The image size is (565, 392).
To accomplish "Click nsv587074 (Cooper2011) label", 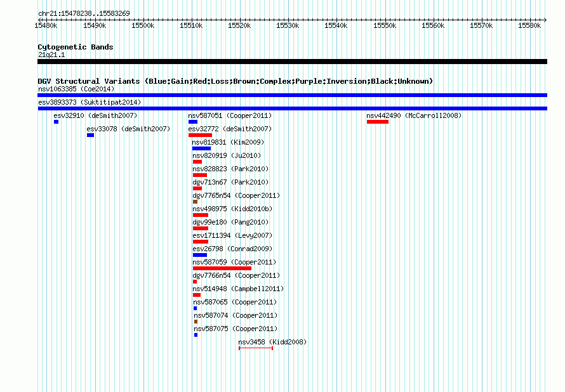I will pos(236,315).
